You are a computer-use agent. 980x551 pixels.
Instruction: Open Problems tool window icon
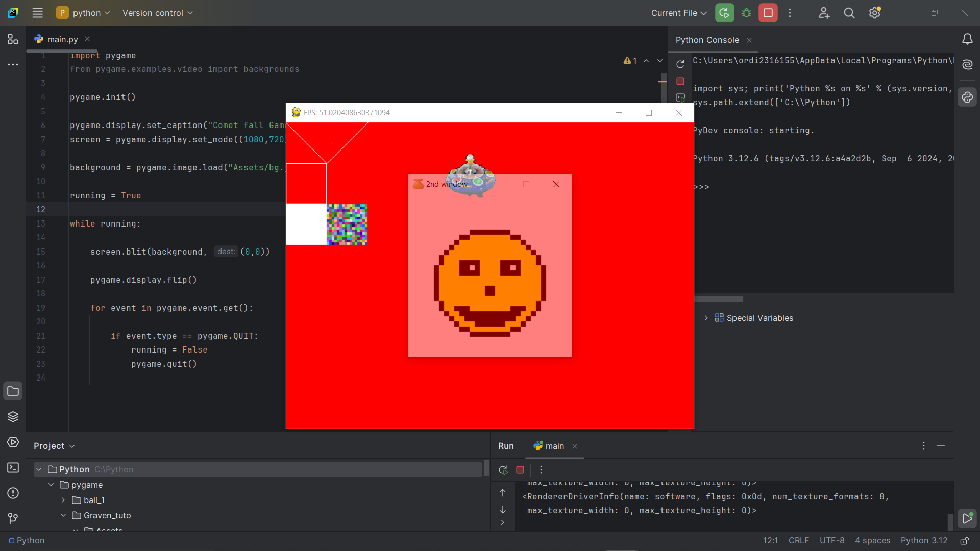(13, 493)
